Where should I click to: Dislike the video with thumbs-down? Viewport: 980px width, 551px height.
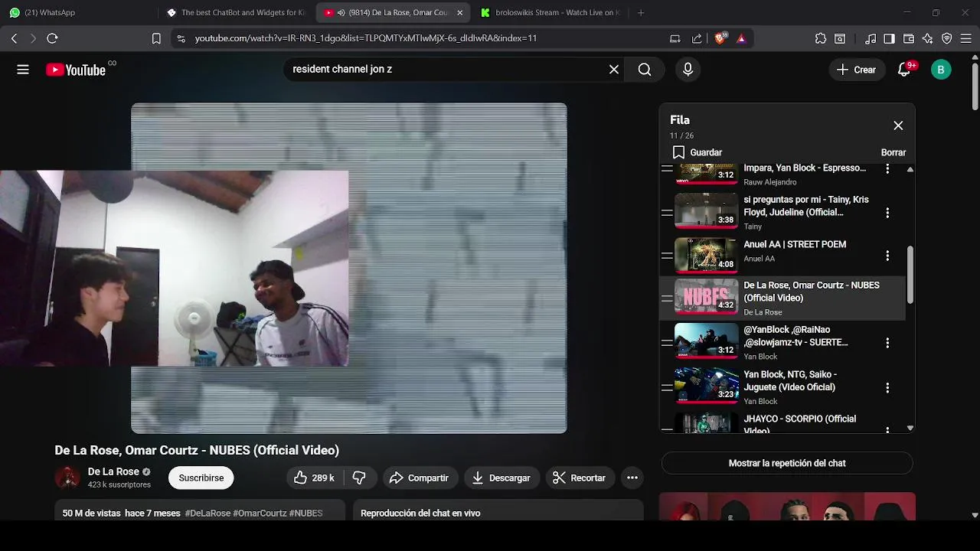coord(359,478)
